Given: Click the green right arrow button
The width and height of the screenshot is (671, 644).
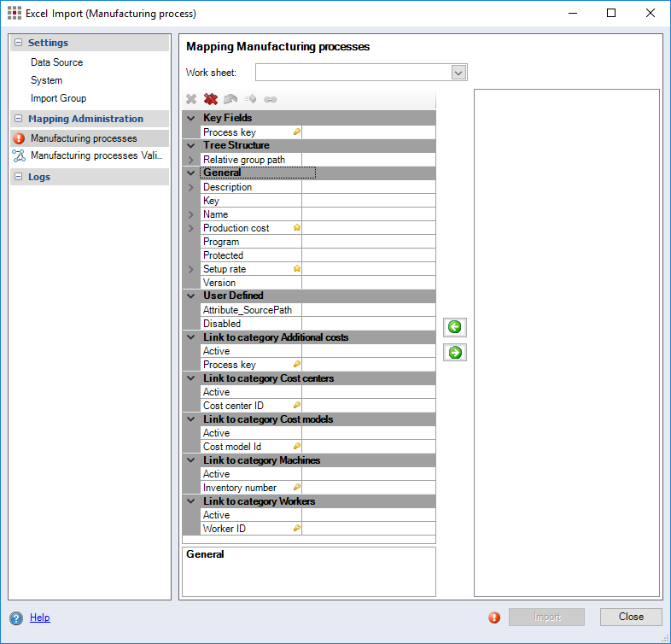Looking at the screenshot, I should click(x=455, y=352).
